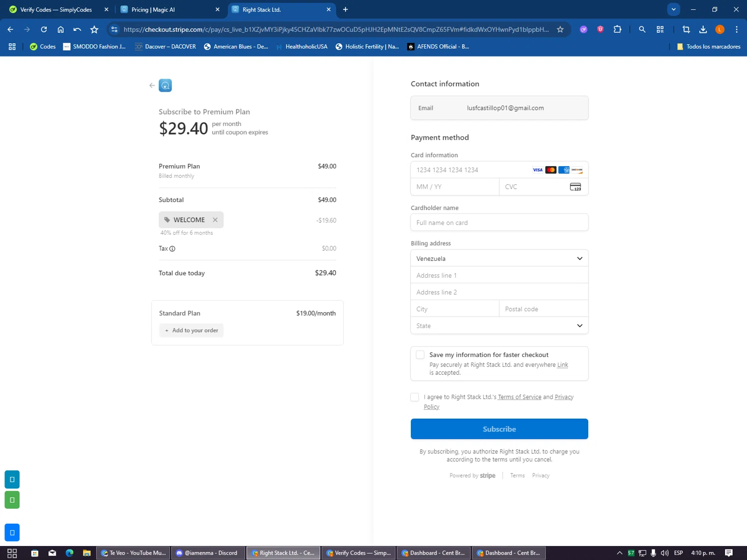Click the browser forward arrow
Screen dimensions: 747x560
tap(27, 29)
